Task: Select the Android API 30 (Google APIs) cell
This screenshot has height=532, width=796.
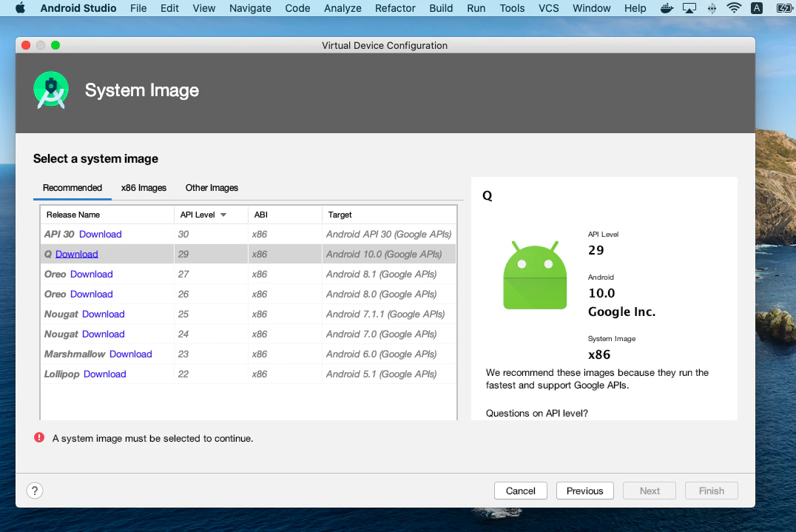Action: (389, 234)
